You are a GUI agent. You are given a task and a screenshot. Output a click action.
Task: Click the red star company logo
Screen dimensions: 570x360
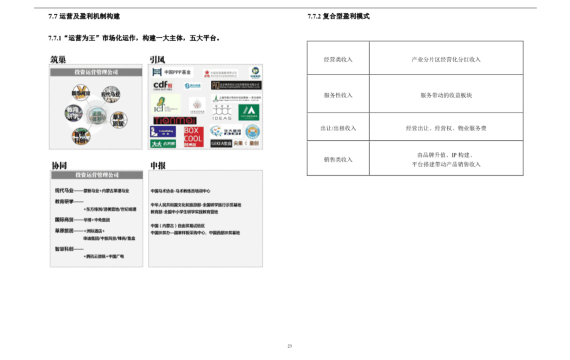[x=220, y=73]
